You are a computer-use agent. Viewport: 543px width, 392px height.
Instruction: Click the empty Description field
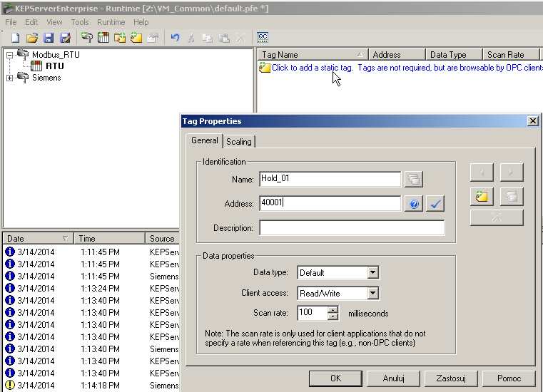[352, 227]
